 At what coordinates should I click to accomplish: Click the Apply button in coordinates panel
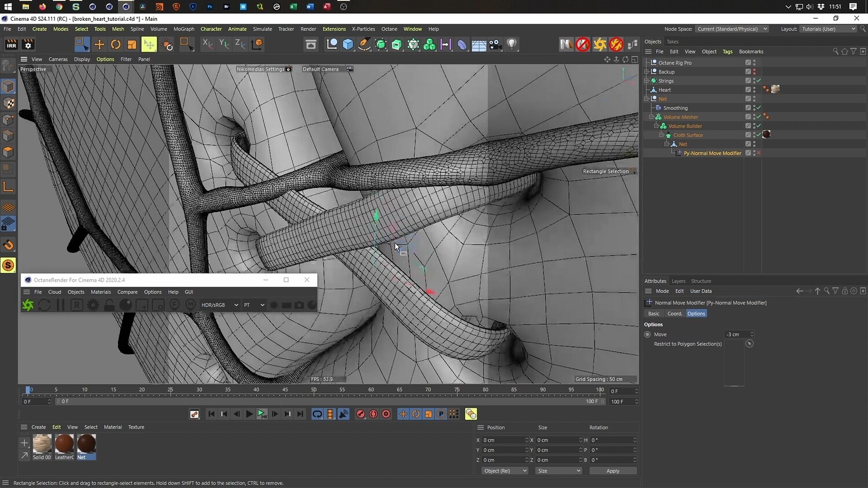613,471
